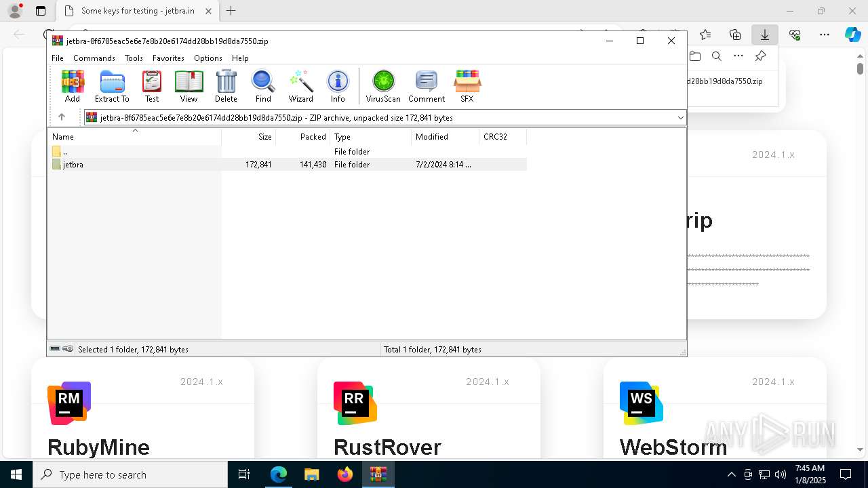The height and width of the screenshot is (488, 868).
Task: Open the Edge profile avatar
Action: tap(15, 11)
